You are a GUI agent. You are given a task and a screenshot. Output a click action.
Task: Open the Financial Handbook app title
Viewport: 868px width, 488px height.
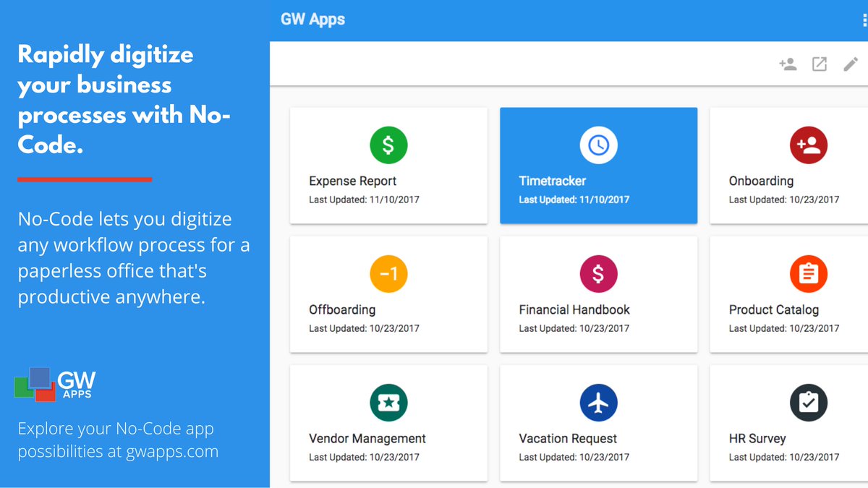574,309
